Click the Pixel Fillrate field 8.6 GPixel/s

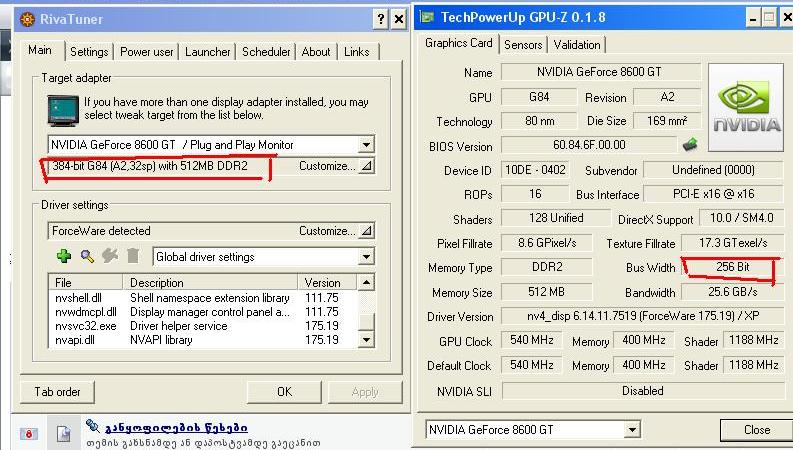click(x=546, y=243)
